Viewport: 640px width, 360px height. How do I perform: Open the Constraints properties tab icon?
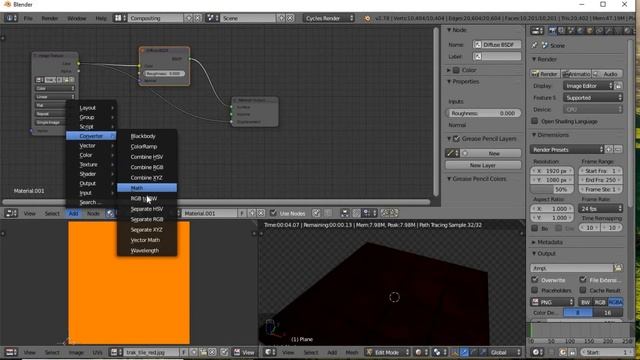[x=599, y=31]
